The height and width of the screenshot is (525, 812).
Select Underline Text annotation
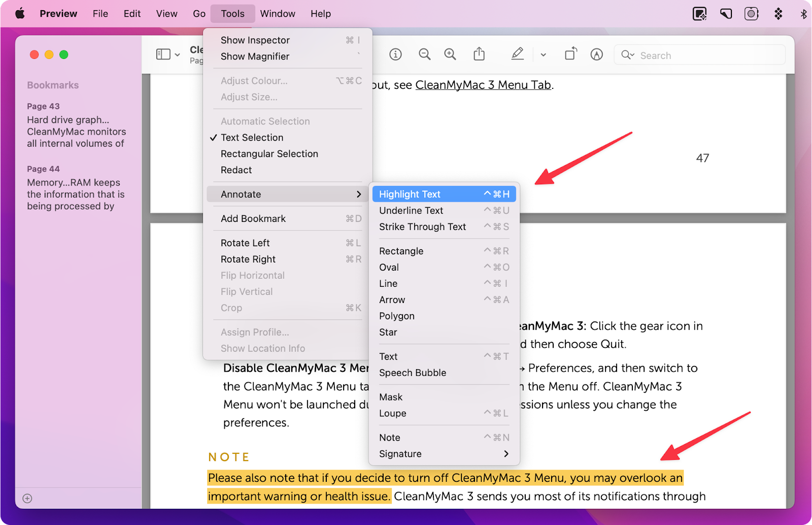coord(444,210)
